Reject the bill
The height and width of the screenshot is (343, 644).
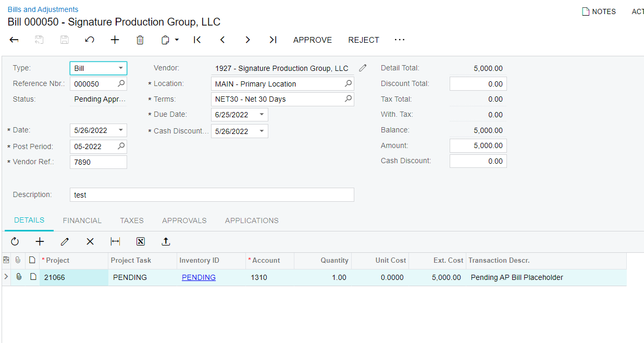point(364,40)
